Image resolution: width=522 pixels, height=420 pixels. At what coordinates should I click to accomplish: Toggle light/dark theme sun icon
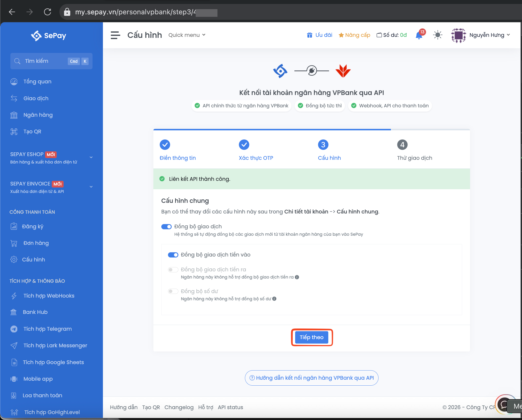coord(438,35)
